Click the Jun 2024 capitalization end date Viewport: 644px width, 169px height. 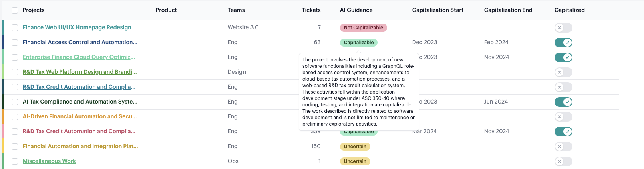[496, 102]
